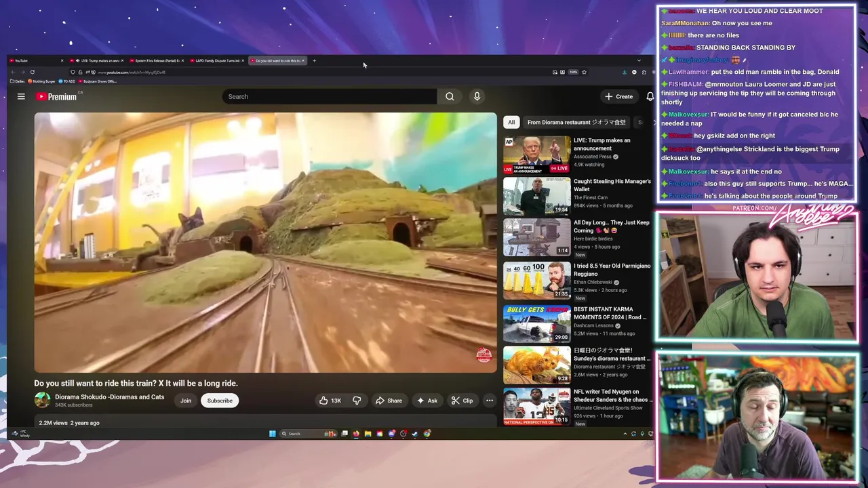Open Task View on taskbar

[344, 434]
